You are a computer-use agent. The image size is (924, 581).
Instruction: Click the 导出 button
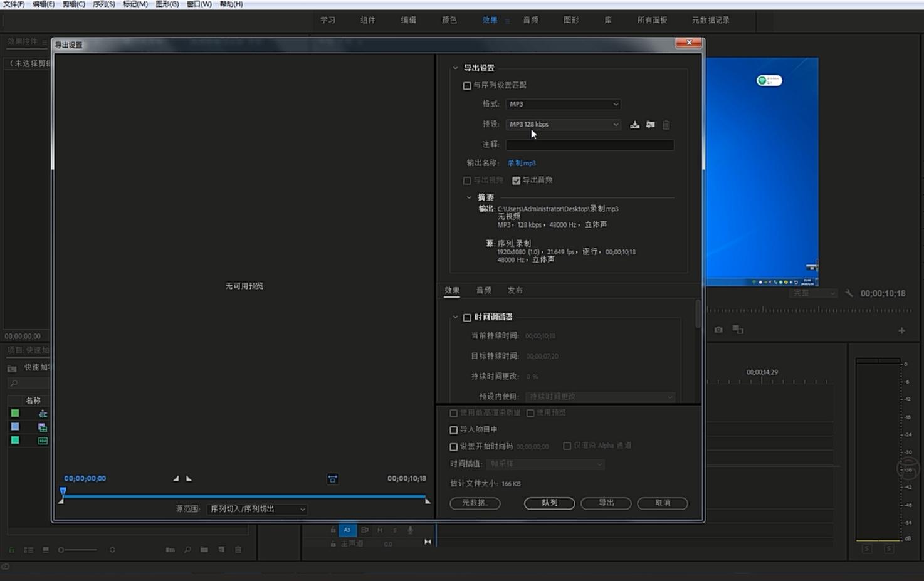[x=605, y=503]
